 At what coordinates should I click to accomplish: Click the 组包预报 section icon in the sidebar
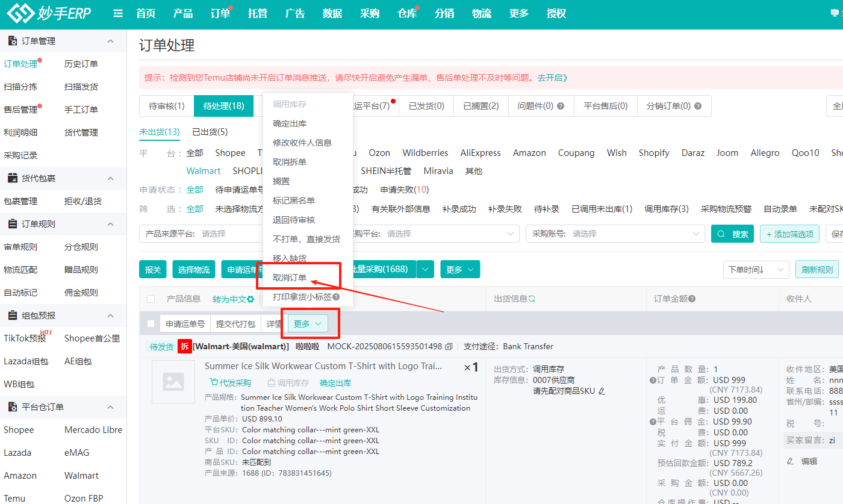(12, 316)
